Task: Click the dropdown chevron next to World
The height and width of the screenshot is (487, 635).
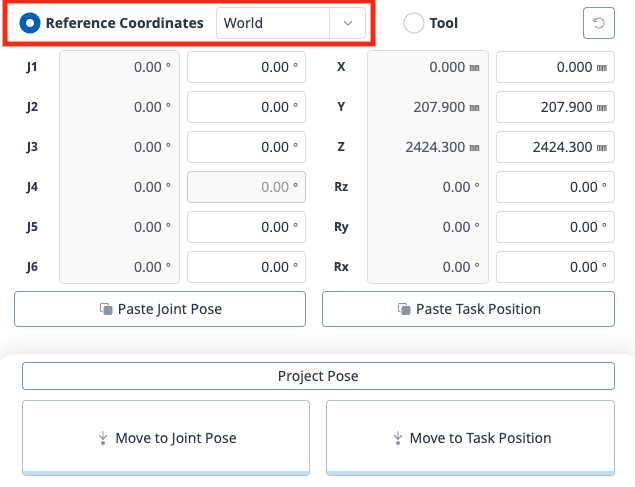Action: [347, 23]
